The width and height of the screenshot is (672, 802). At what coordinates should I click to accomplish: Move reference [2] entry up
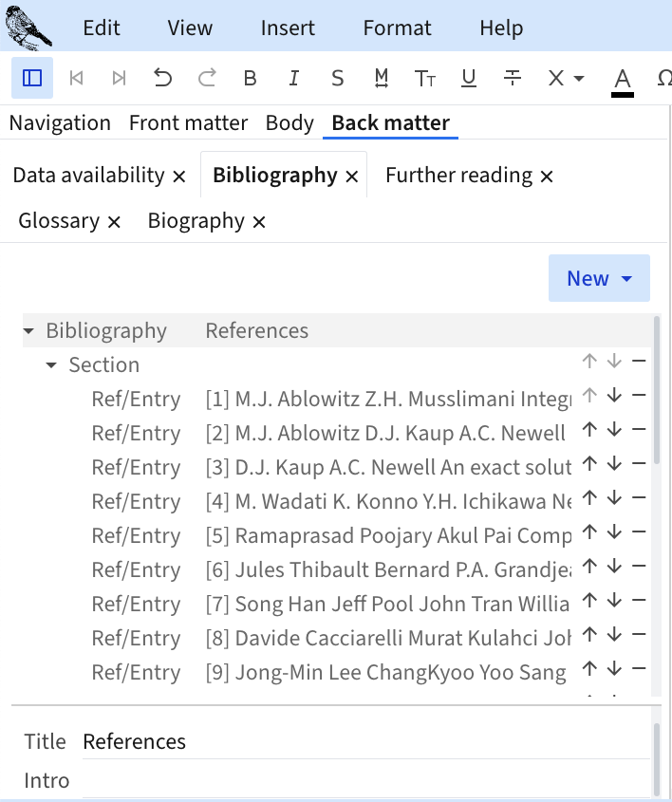tap(589, 430)
